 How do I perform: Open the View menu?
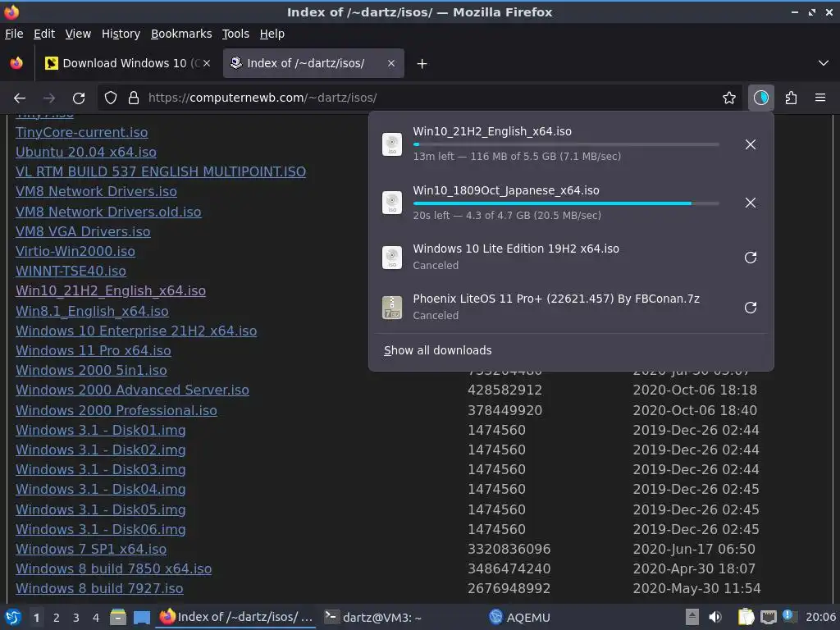point(78,34)
